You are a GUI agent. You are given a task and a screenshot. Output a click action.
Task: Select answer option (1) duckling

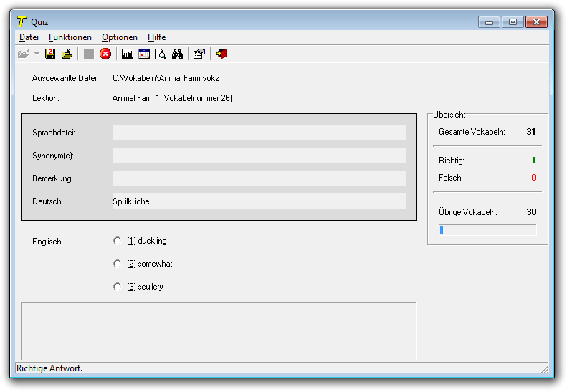[x=118, y=241]
